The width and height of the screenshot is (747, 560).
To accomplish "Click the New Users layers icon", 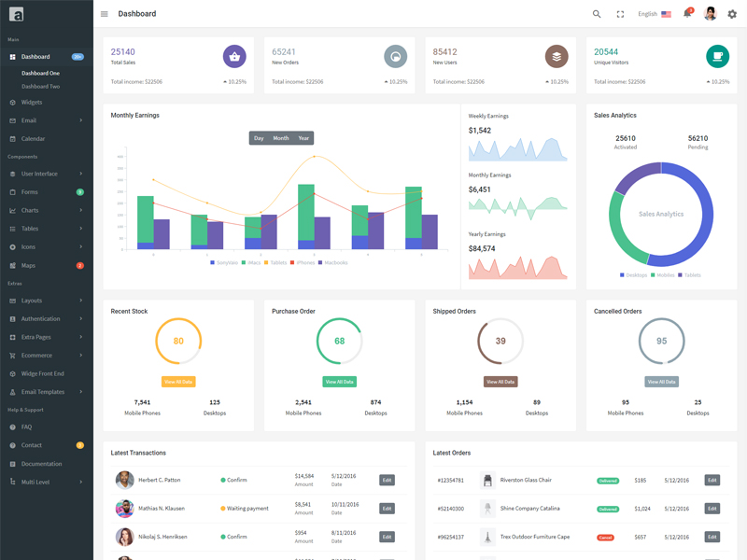I will click(557, 57).
